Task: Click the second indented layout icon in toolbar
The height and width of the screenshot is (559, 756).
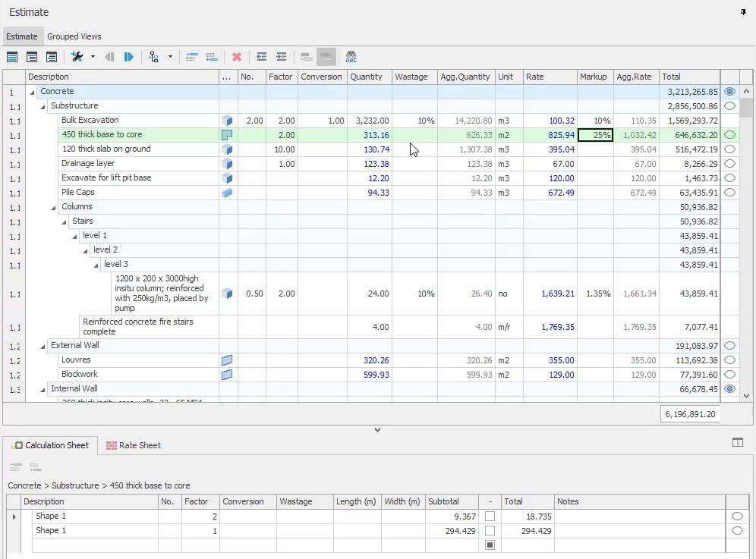Action: tap(32, 57)
